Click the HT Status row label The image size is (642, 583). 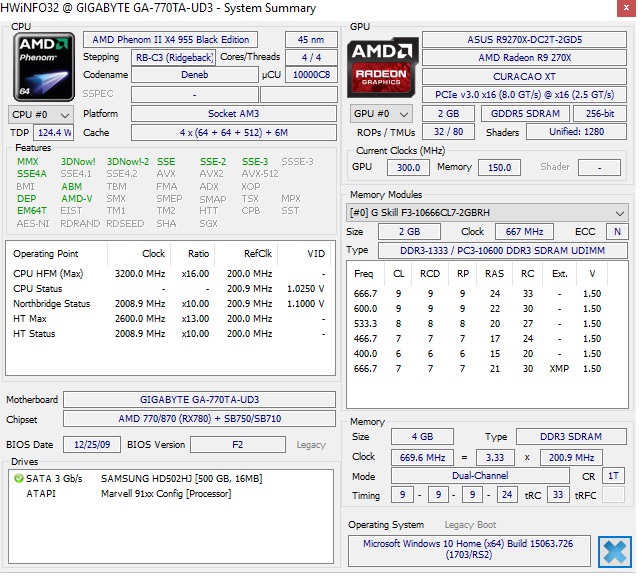coord(34,334)
